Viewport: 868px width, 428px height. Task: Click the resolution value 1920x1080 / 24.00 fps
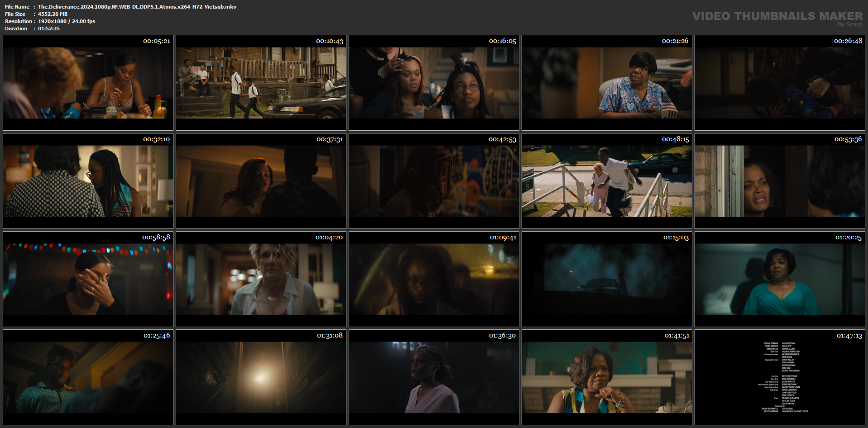pos(67,21)
